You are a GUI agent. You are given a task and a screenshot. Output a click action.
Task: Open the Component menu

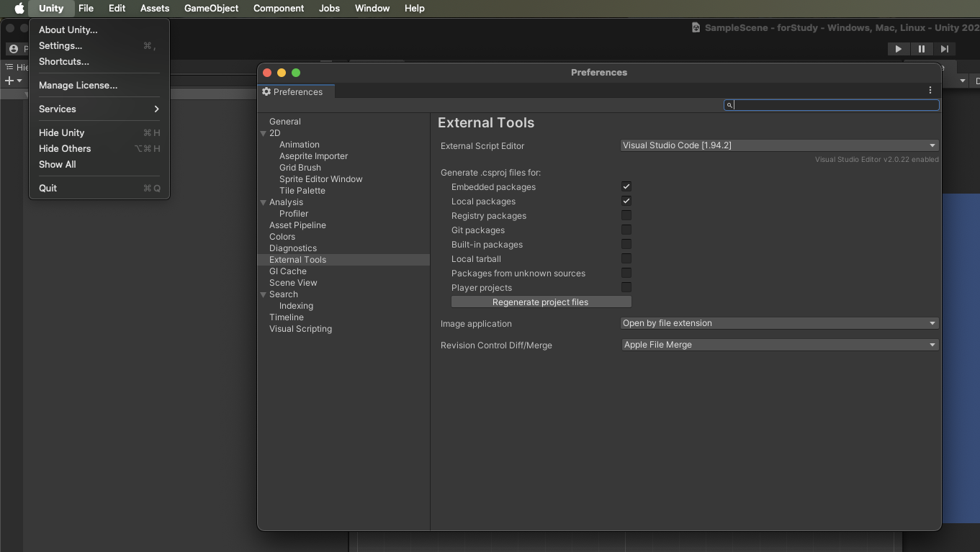point(279,9)
